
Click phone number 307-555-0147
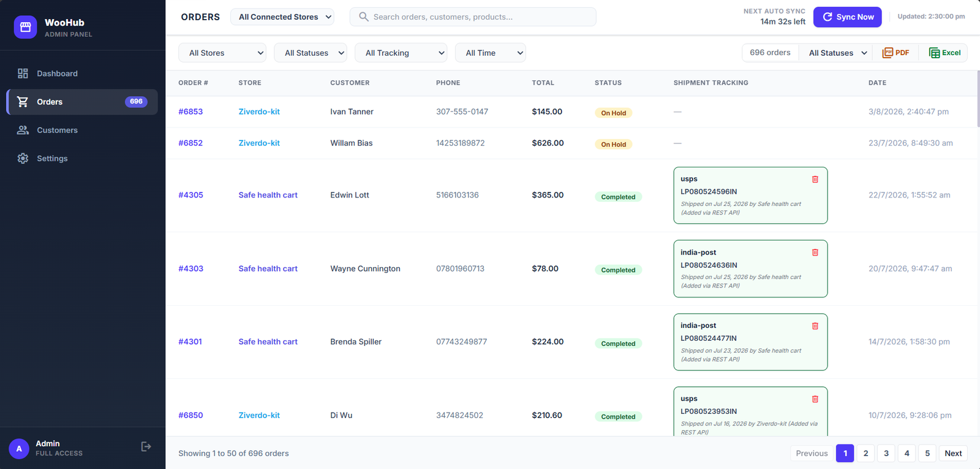pos(462,112)
